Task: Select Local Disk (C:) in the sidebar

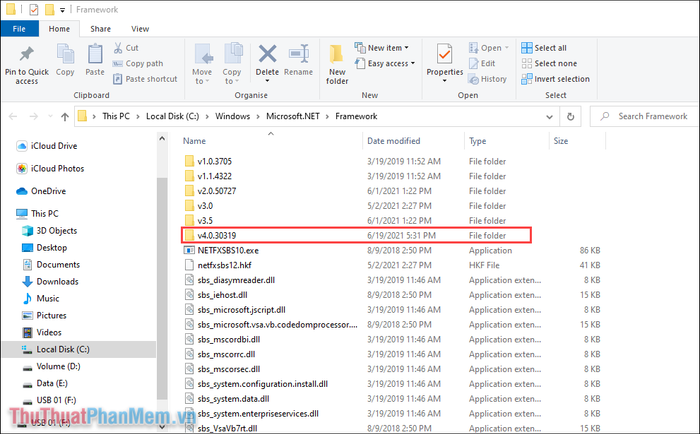Action: click(x=79, y=349)
